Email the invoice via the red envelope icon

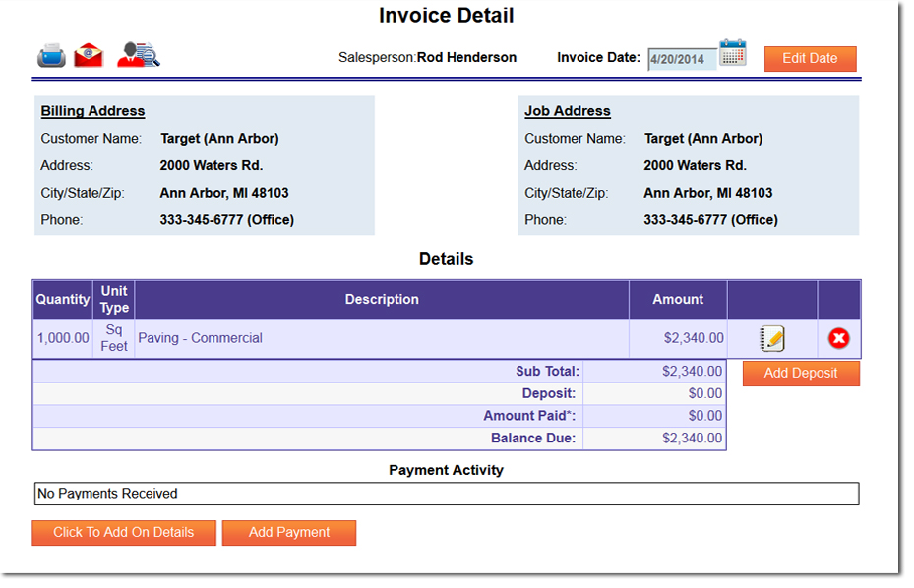click(x=89, y=55)
